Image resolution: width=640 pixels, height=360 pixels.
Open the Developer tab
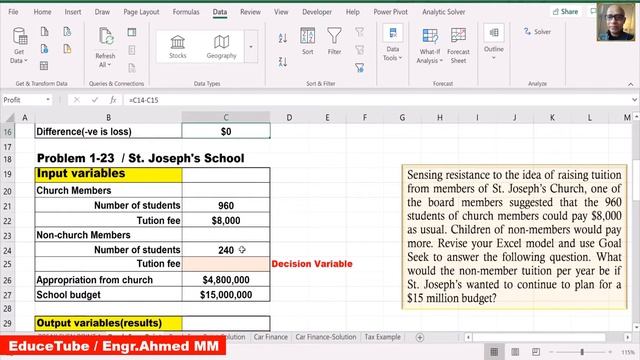pos(317,12)
